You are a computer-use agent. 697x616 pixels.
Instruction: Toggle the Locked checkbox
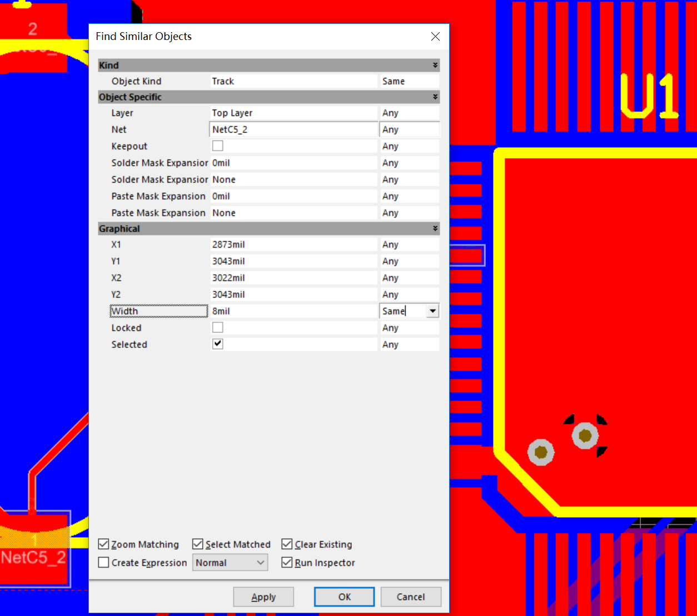point(218,328)
